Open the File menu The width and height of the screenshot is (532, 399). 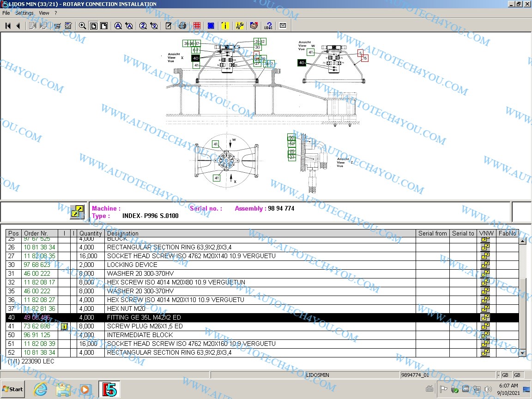6,13
